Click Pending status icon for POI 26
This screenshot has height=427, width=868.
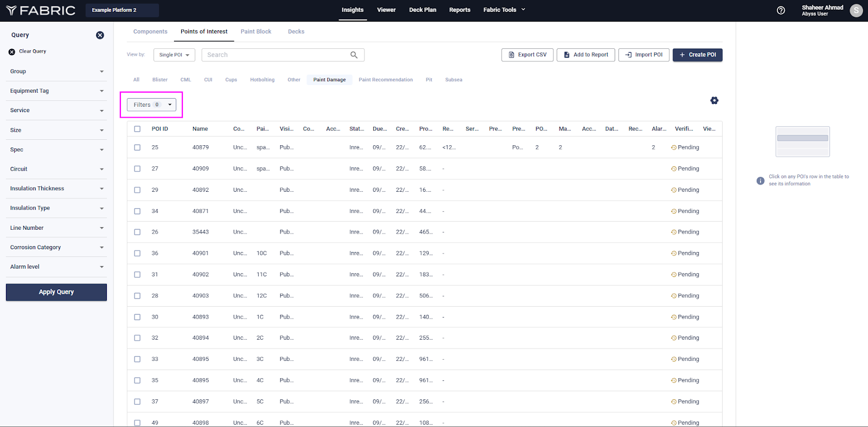pos(674,232)
